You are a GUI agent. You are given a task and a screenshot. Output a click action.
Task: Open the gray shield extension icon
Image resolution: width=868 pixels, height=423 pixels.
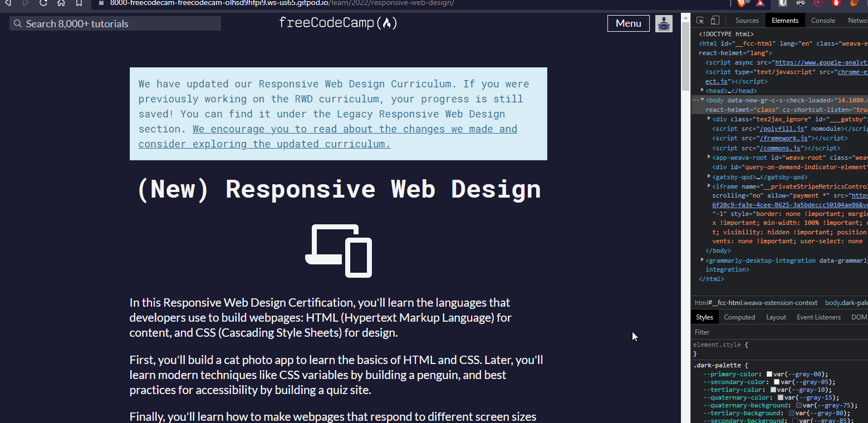pyautogui.click(x=783, y=3)
